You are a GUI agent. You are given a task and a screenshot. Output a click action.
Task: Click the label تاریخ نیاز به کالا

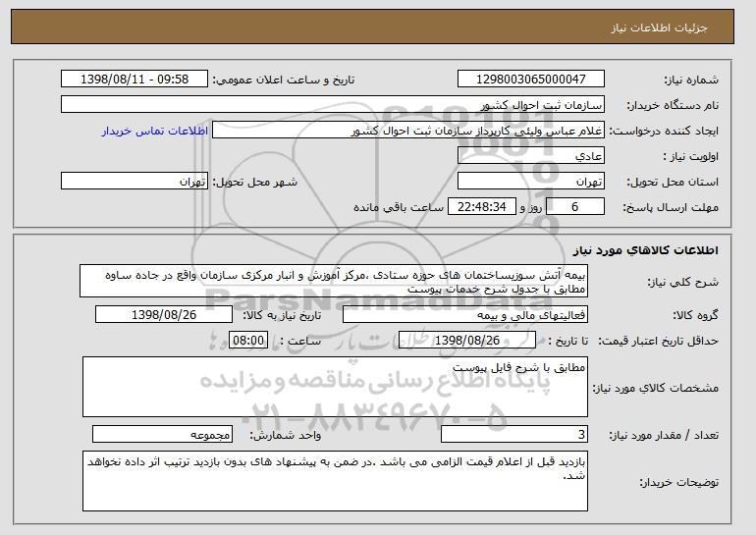tap(282, 316)
